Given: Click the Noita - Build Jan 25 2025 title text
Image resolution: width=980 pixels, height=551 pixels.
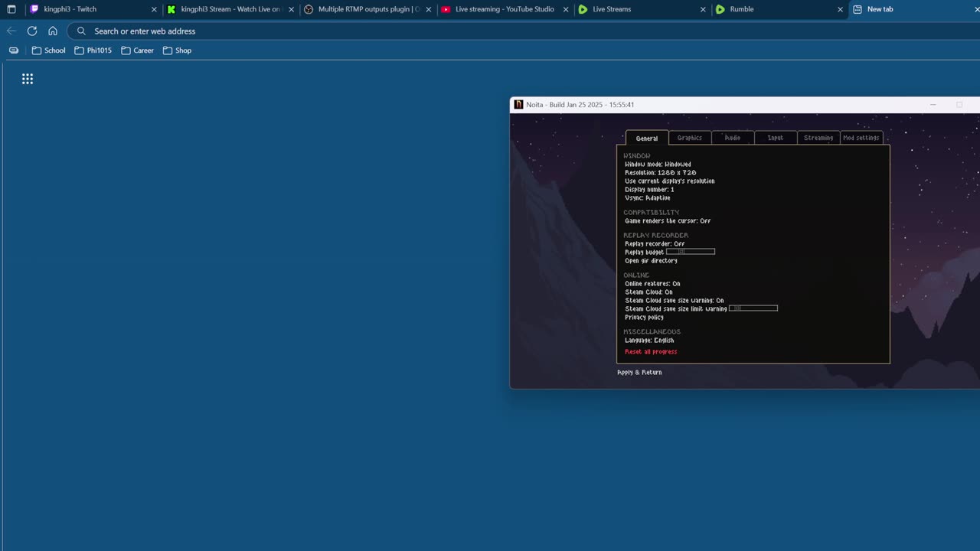Looking at the screenshot, I should pos(580,105).
